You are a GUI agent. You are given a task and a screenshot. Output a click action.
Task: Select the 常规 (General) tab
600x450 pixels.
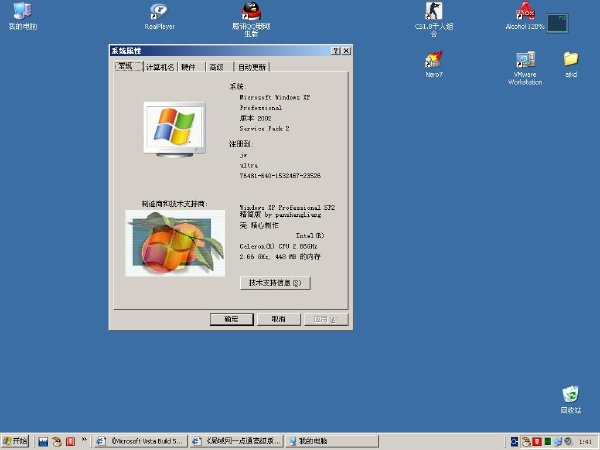coord(129,66)
